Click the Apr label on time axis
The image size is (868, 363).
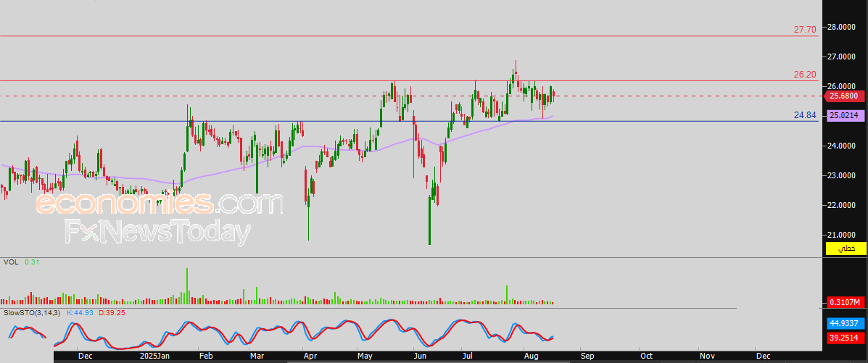click(x=310, y=356)
